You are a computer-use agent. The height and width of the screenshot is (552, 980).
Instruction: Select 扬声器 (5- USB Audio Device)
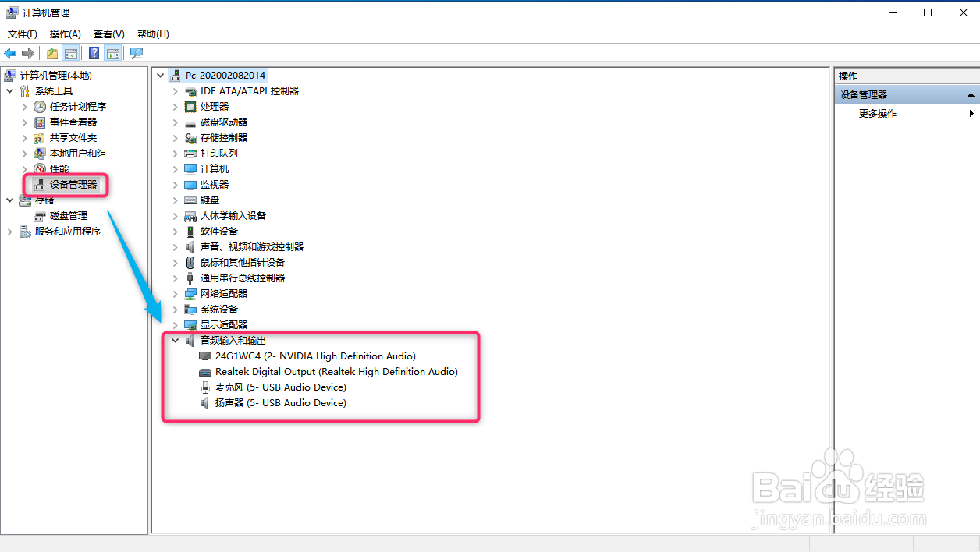coord(279,402)
